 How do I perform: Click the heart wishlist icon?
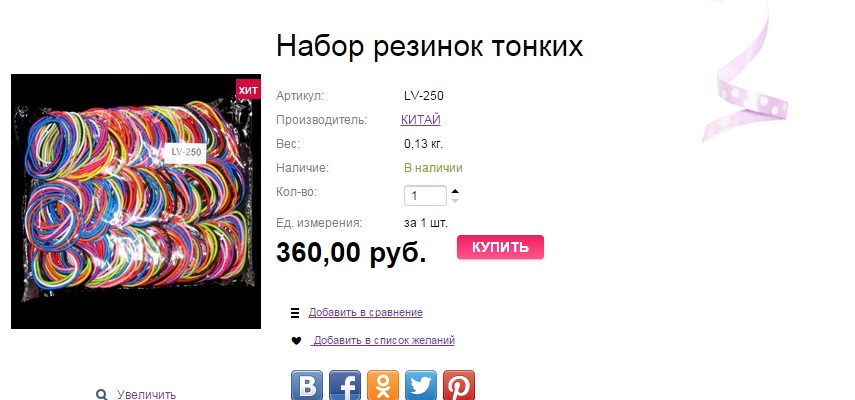(296, 341)
